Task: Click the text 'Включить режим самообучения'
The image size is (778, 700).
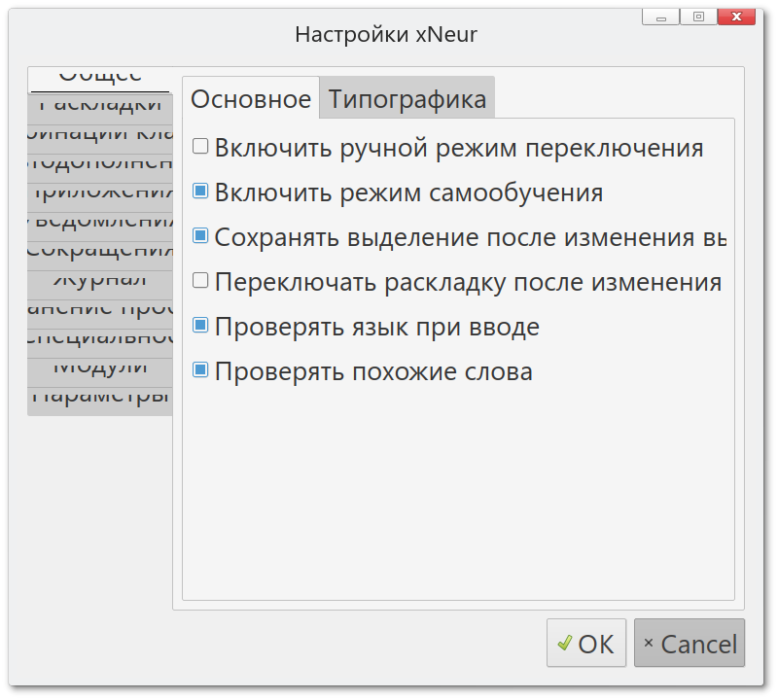Action: click(x=408, y=192)
